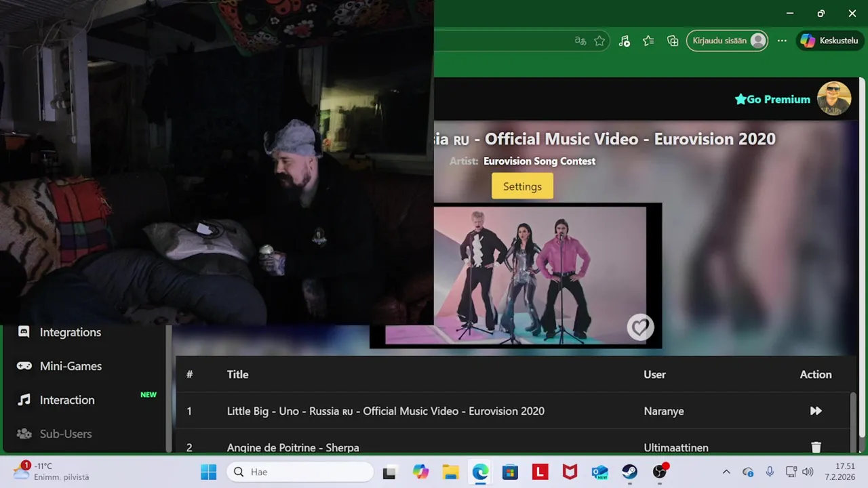Click artist name Eurovision Song Contest
This screenshot has height=488, width=868.
click(539, 161)
